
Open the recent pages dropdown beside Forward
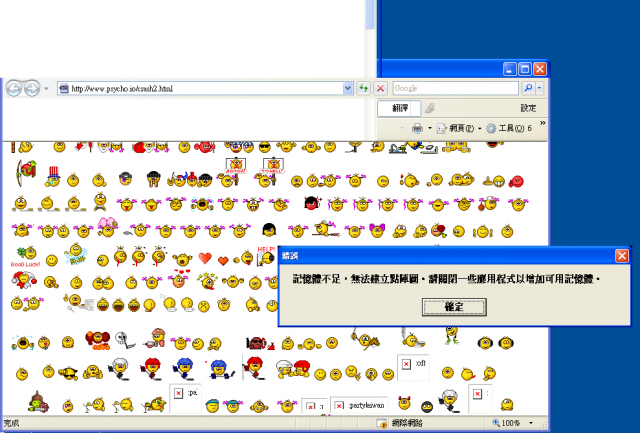(46, 89)
